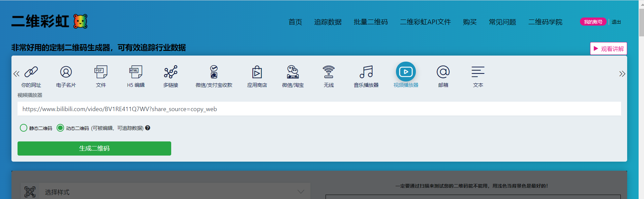Image resolution: width=644 pixels, height=199 pixels.
Task: Select the 邮箱 email icon
Action: 443,72
